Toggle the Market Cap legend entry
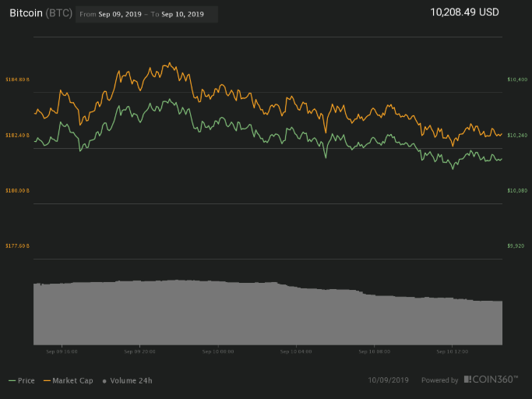Viewport: 532px width, 399px height. (x=69, y=380)
